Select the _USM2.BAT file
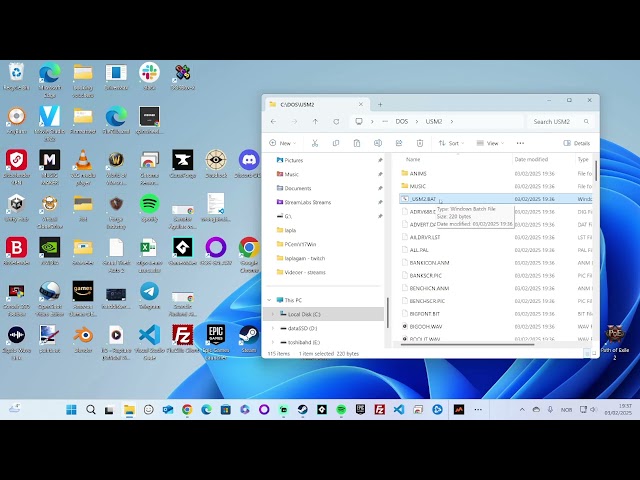 pyautogui.click(x=423, y=199)
